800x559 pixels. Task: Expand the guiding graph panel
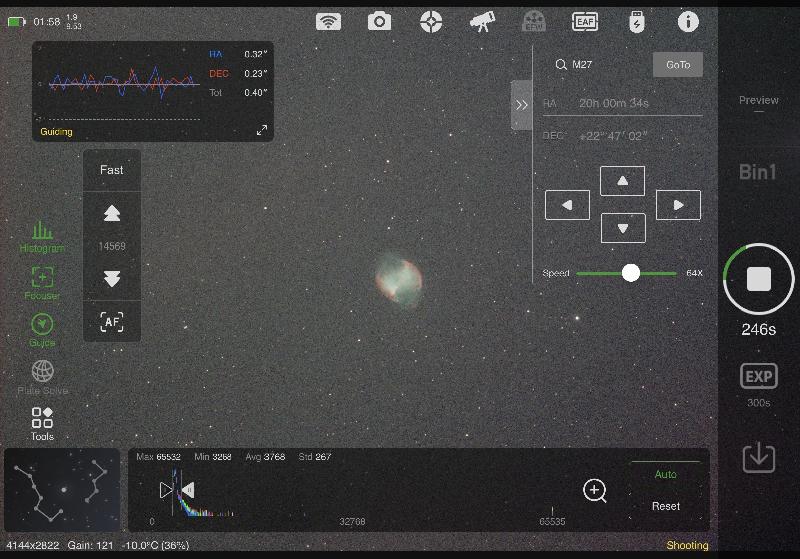262,130
